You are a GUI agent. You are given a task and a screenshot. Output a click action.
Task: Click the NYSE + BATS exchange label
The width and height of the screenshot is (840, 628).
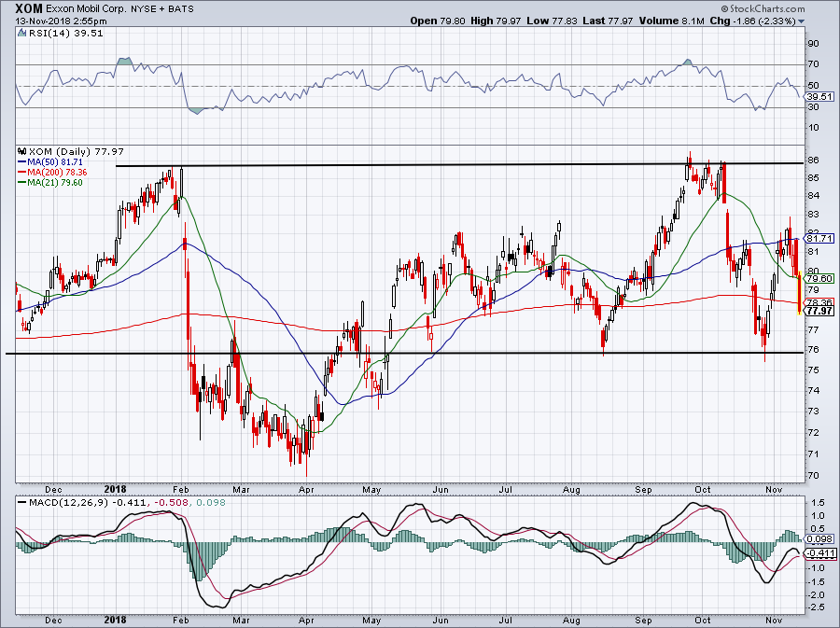point(162,9)
